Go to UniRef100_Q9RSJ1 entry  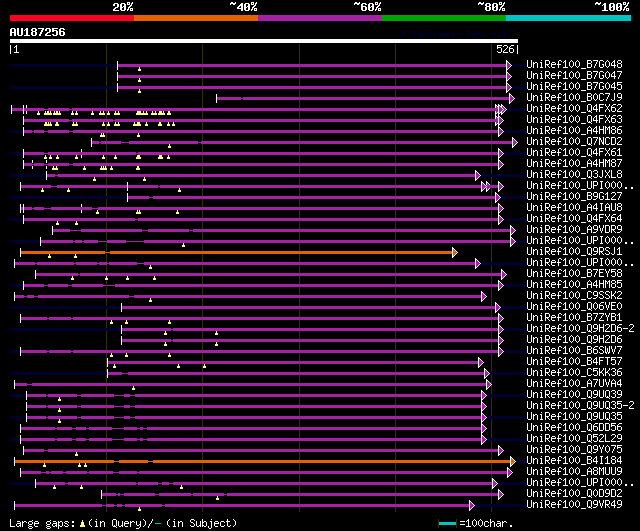tap(574, 252)
